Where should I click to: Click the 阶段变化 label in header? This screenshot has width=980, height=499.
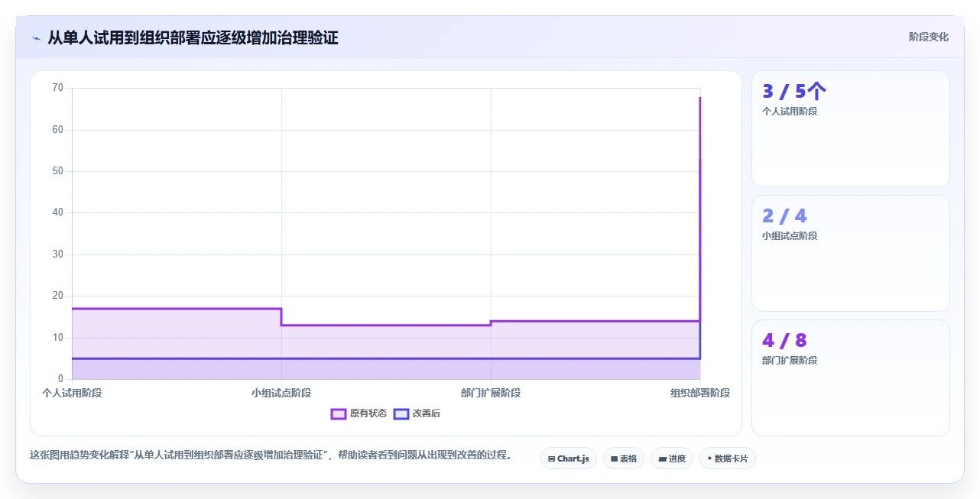(929, 37)
